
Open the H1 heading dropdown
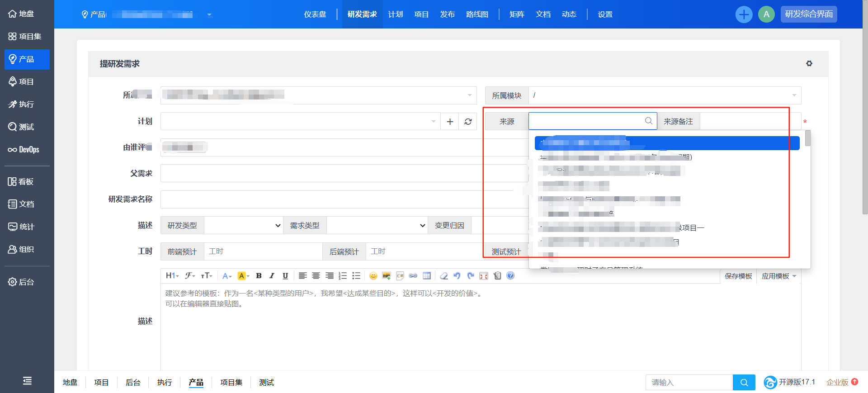coord(172,276)
